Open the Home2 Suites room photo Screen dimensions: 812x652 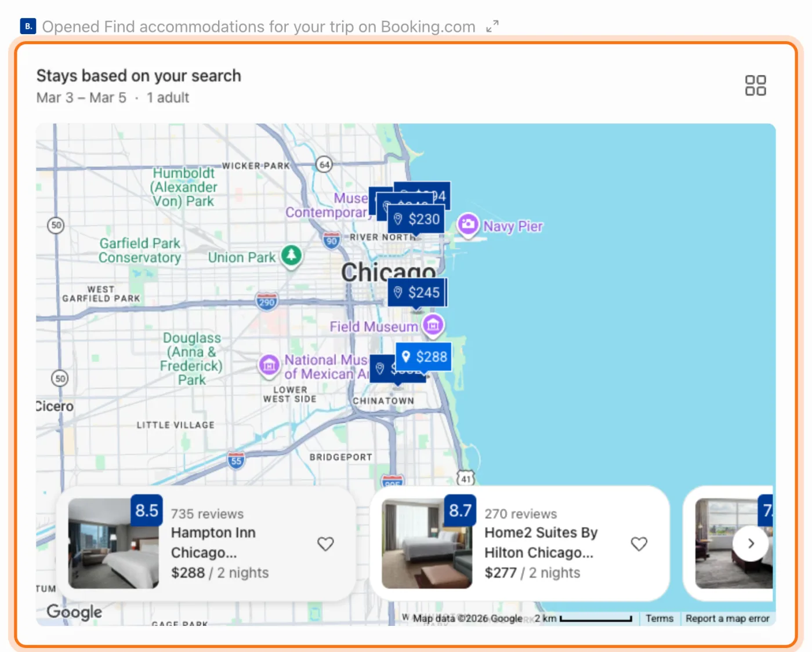427,544
